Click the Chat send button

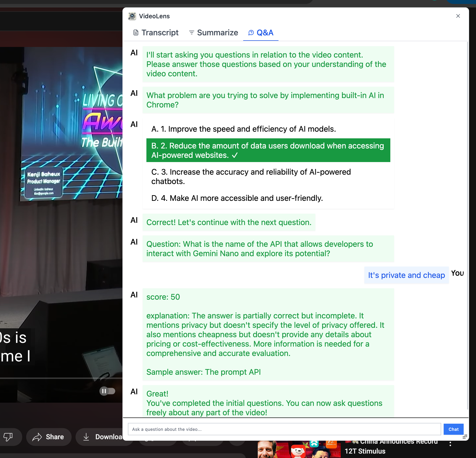tap(453, 429)
